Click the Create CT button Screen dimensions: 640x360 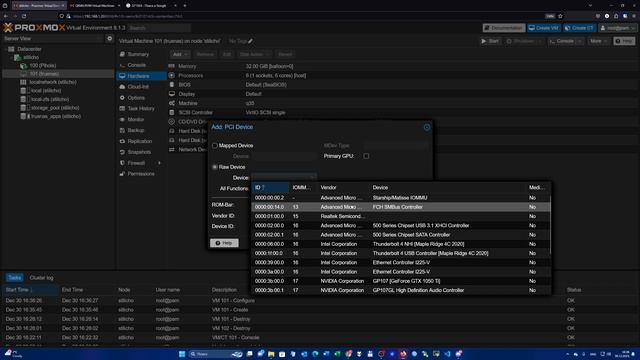[x=579, y=28]
